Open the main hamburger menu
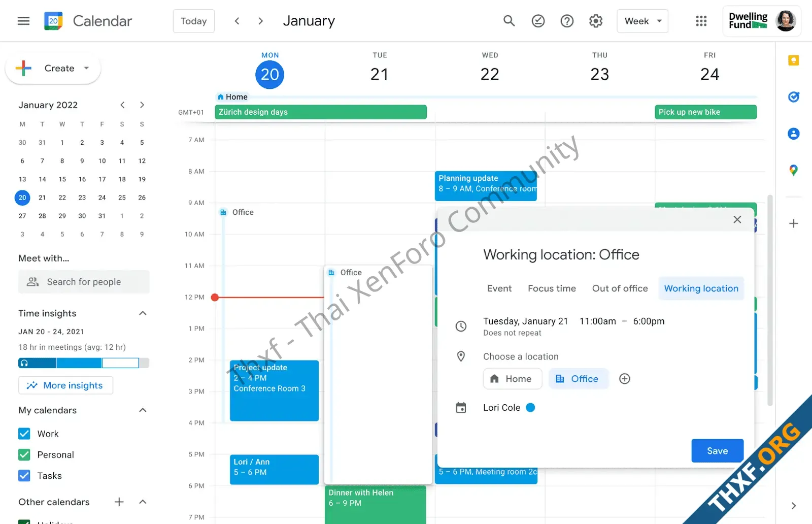 (x=23, y=21)
